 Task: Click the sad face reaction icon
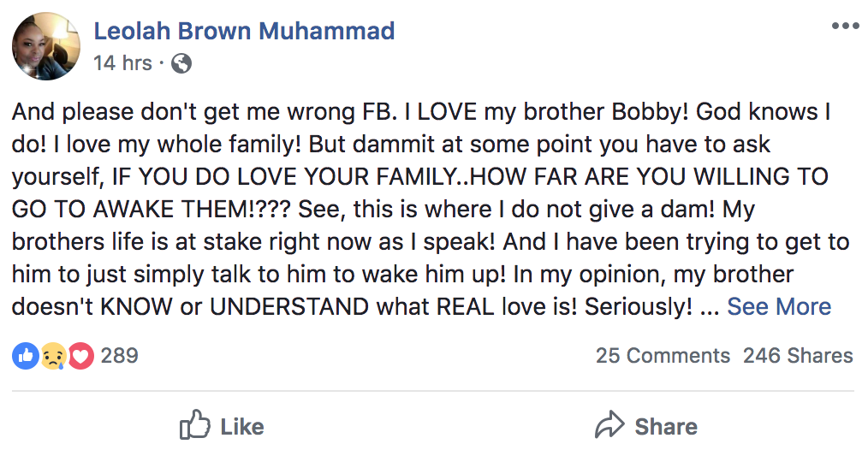click(x=53, y=356)
